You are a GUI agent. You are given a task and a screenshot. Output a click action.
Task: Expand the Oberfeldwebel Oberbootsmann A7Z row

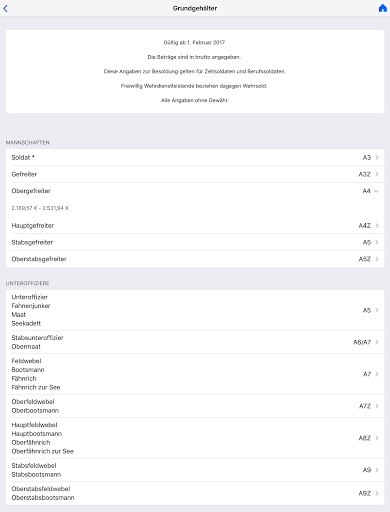(x=195, y=406)
